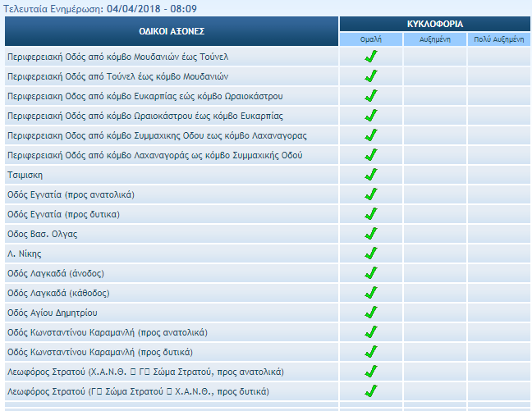
Task: Click the ΟΔΙΚΟΙ ΑΞΟΝΕΣ column header
Action: coord(172,31)
